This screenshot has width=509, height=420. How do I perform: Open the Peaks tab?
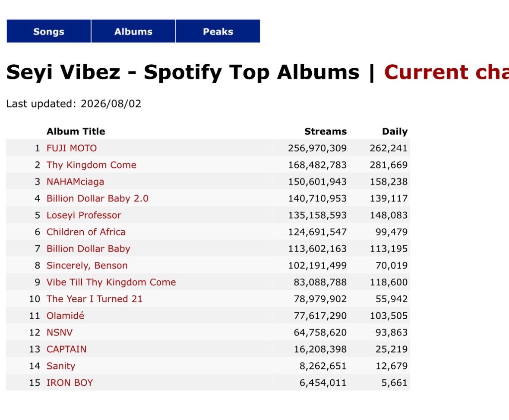[218, 31]
